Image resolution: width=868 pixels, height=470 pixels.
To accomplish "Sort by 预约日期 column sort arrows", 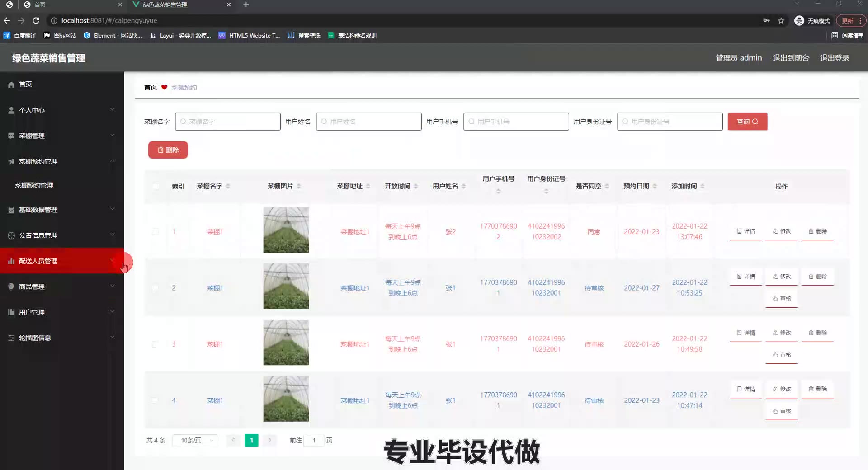I will coord(655,186).
